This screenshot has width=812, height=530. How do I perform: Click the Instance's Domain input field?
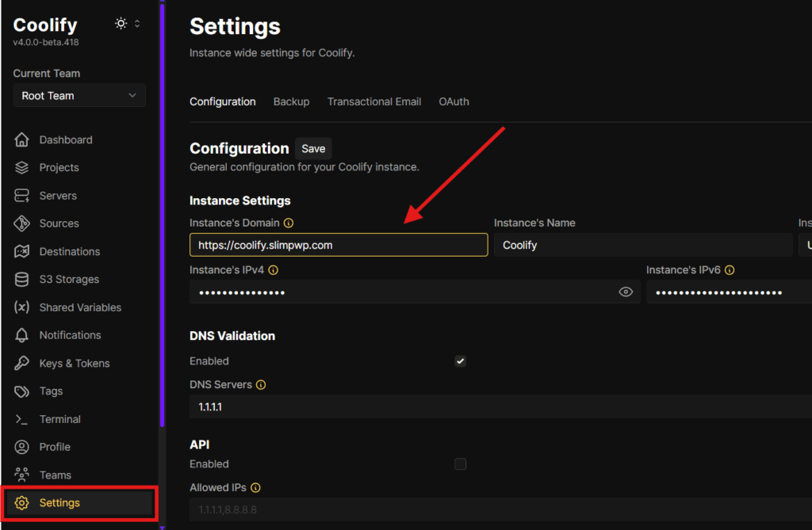tap(339, 245)
